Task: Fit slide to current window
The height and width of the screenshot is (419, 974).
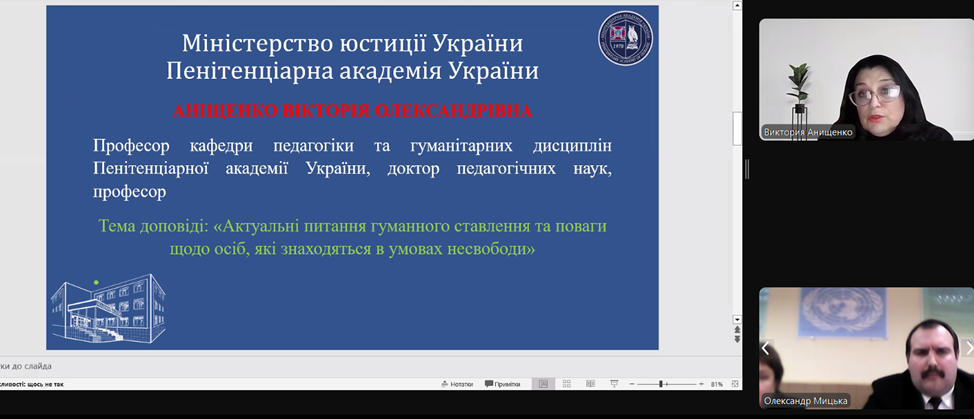Action: (734, 383)
